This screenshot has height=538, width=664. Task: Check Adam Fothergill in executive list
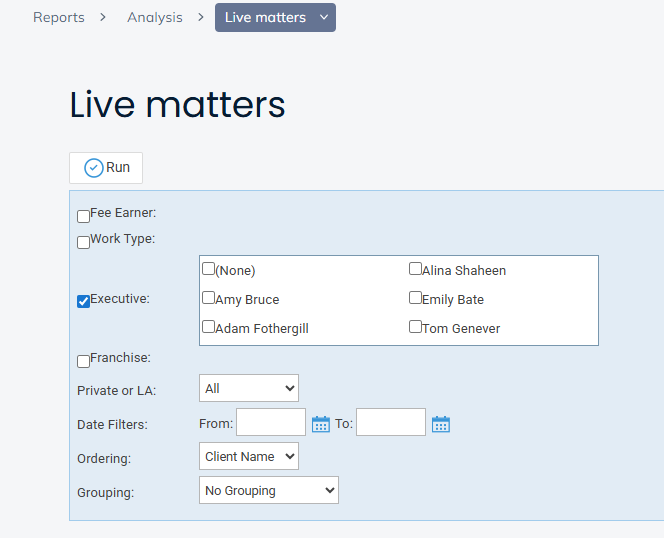click(x=209, y=327)
